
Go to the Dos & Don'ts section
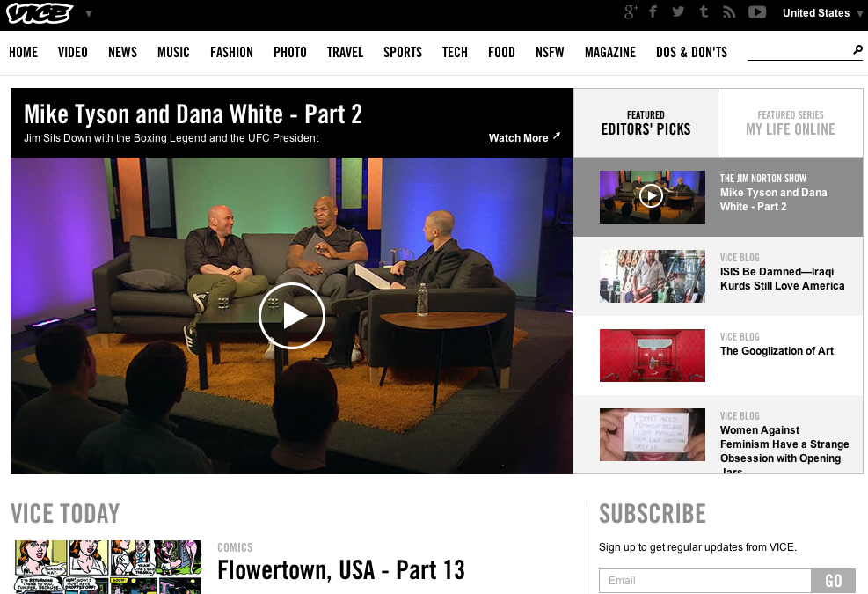[691, 53]
